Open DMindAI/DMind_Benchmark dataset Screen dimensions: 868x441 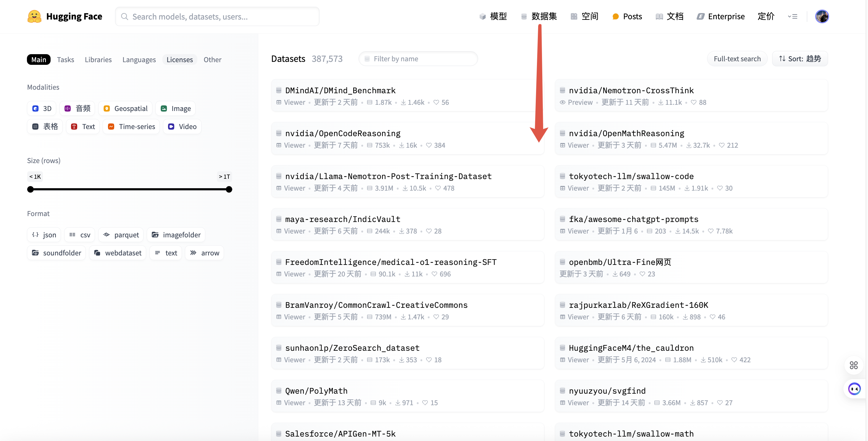coord(407,96)
